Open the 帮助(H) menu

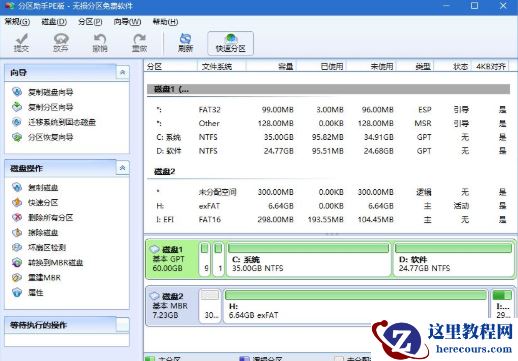[x=165, y=22]
